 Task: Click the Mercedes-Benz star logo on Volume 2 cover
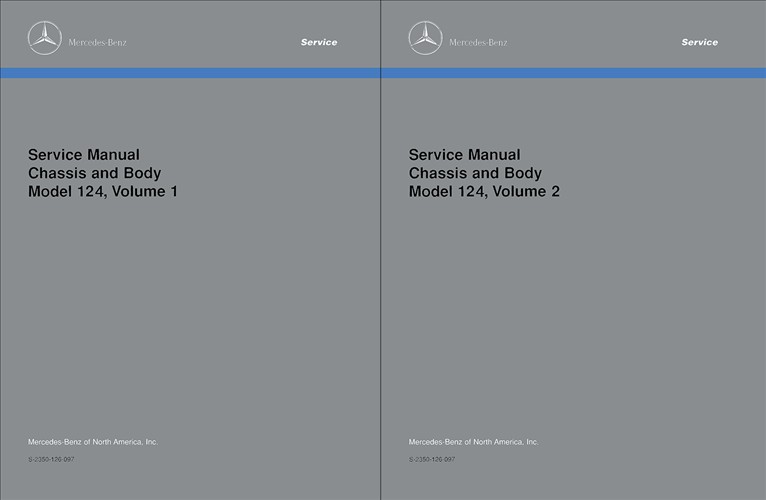(x=425, y=38)
